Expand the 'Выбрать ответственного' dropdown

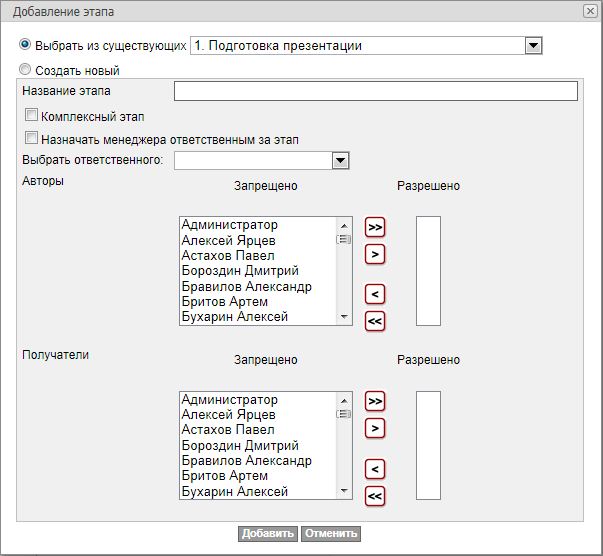(x=340, y=161)
